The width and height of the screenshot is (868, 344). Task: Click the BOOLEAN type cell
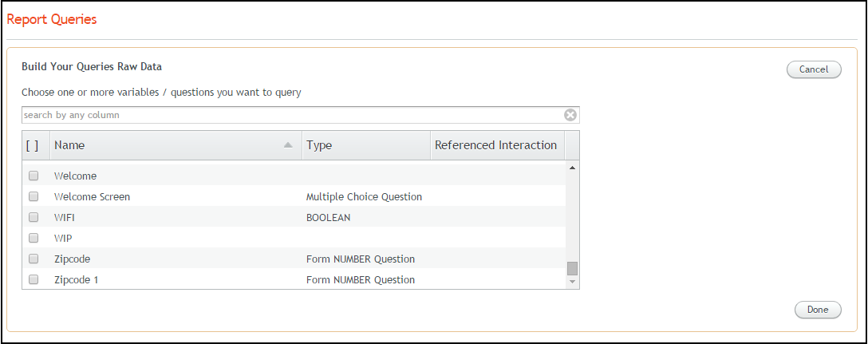328,218
